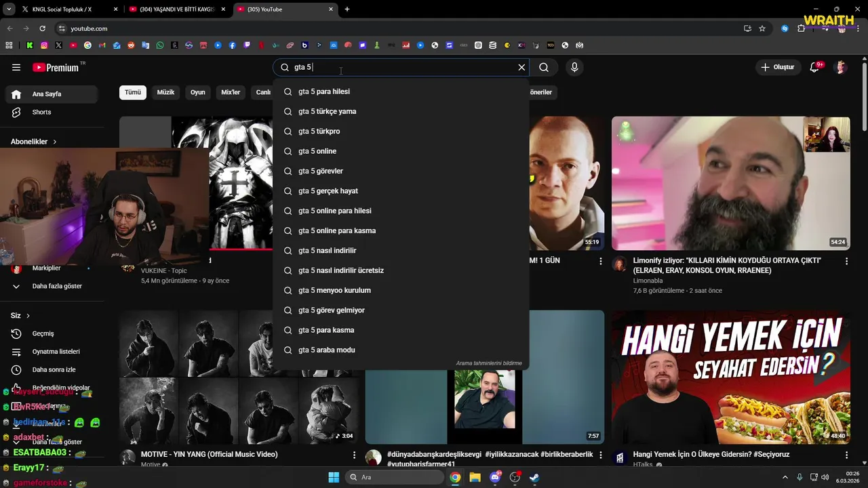Open Limonify izliyor video thumbnail

[730, 183]
